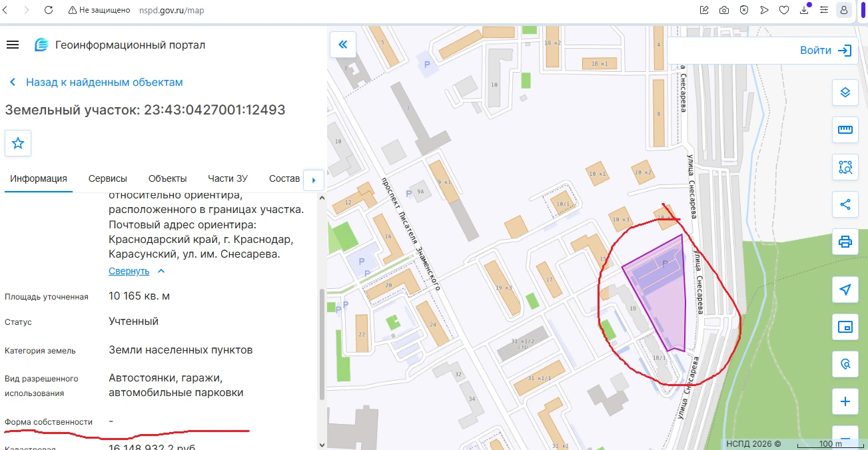Open the browser screenshot camera tool
The height and width of the screenshot is (450, 868).
click(724, 11)
